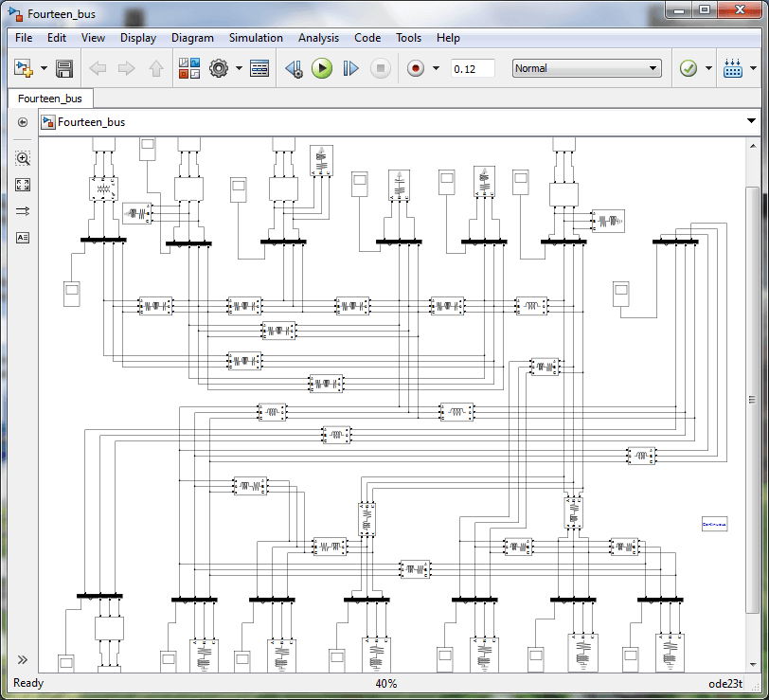The width and height of the screenshot is (769, 700).
Task: Click the simulation stop time field 0.12
Action: (473, 69)
